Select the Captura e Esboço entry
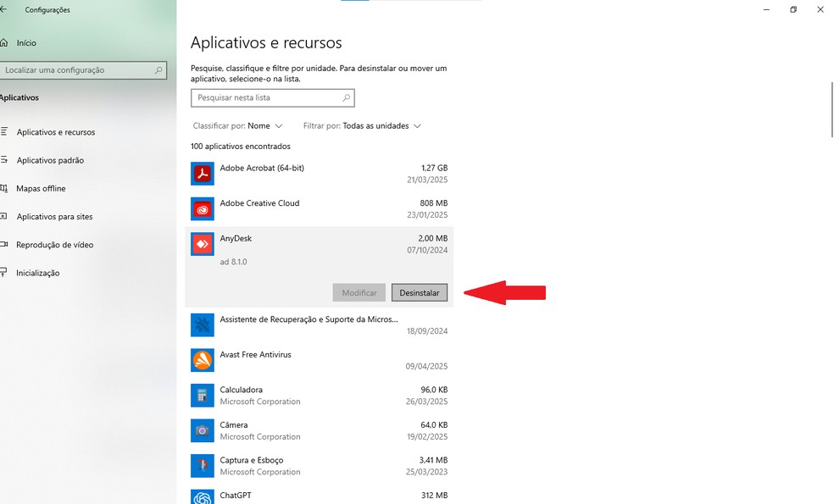834x504 pixels. pos(320,466)
